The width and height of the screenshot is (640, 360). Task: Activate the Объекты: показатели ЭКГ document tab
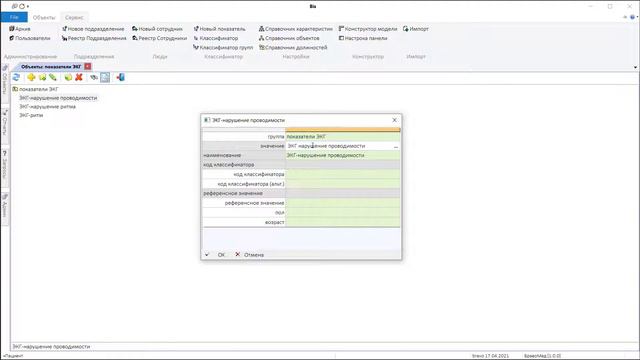point(51,66)
